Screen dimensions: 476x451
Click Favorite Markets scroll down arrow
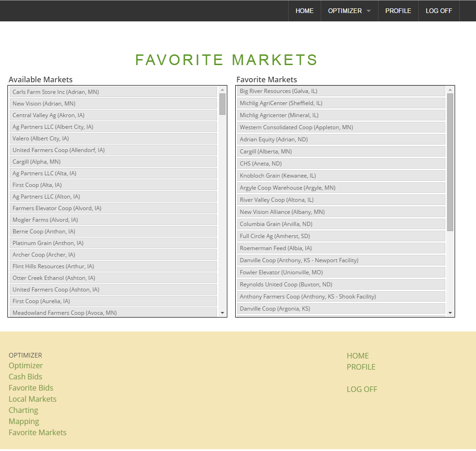point(450,313)
